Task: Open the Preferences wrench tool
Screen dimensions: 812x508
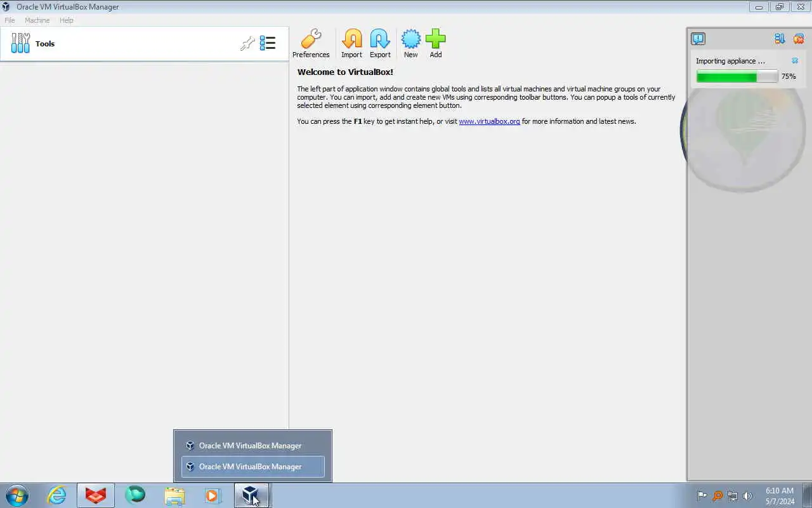Action: point(311,43)
